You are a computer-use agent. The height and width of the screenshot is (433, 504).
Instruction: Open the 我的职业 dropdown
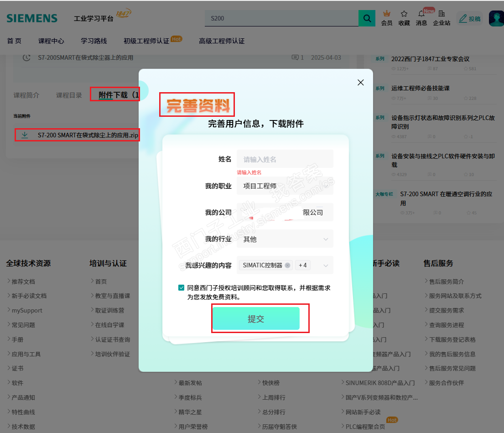coord(285,186)
